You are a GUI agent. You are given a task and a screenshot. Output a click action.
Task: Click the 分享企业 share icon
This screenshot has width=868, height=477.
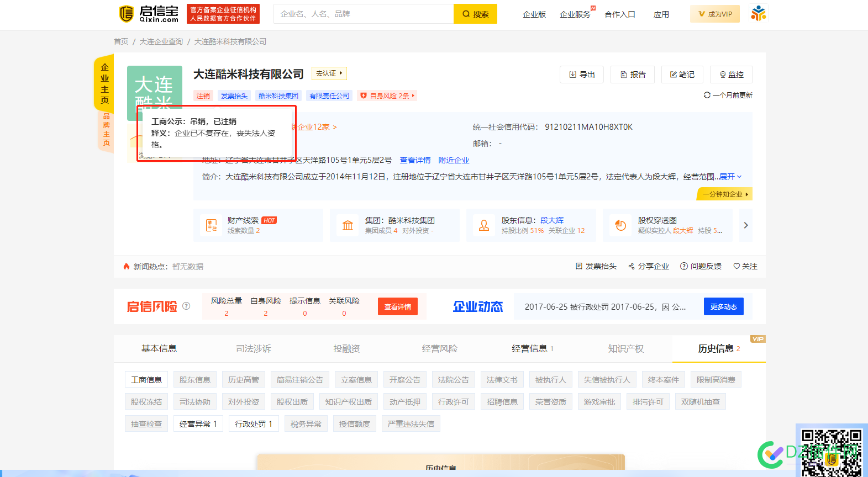(632, 266)
